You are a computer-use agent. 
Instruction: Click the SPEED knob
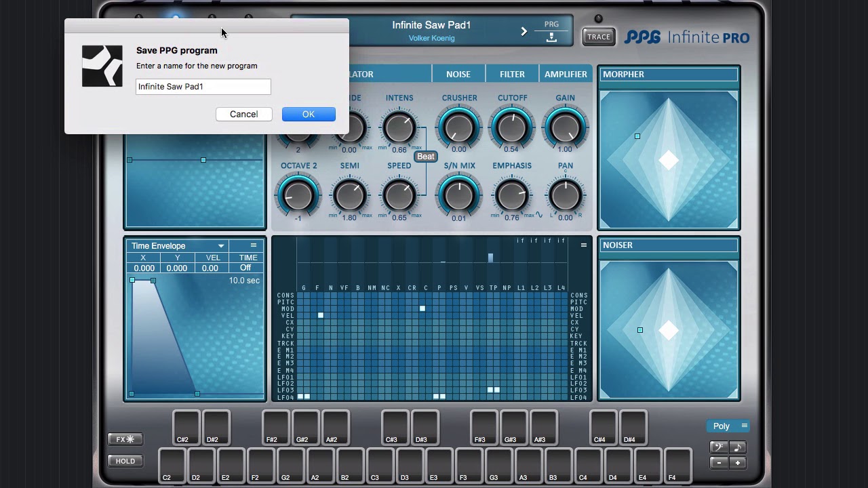click(399, 195)
